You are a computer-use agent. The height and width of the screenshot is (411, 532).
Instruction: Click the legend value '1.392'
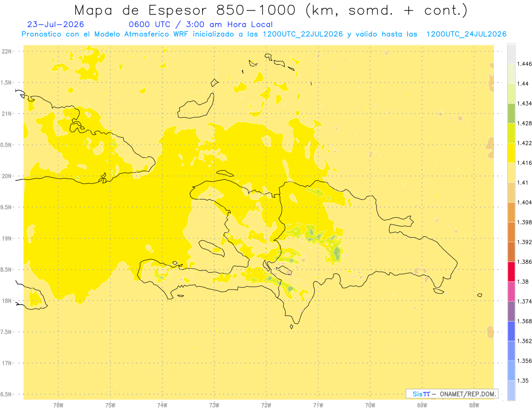point(525,242)
